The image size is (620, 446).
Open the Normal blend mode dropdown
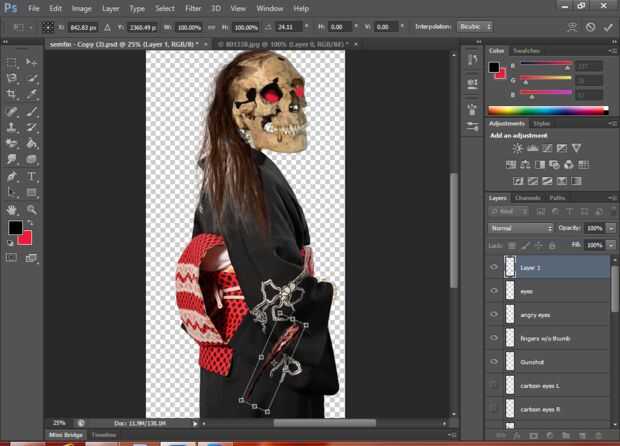pyautogui.click(x=520, y=228)
